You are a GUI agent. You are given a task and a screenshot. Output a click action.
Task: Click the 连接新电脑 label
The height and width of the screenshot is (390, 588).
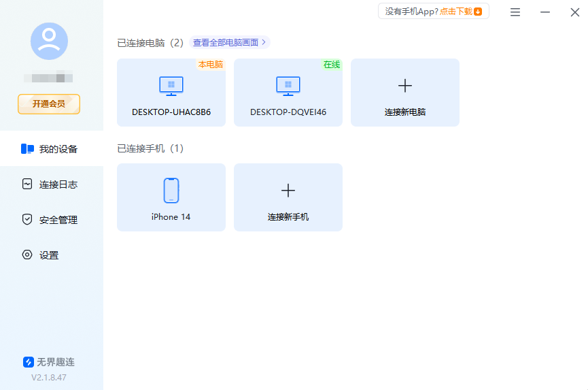coord(405,112)
